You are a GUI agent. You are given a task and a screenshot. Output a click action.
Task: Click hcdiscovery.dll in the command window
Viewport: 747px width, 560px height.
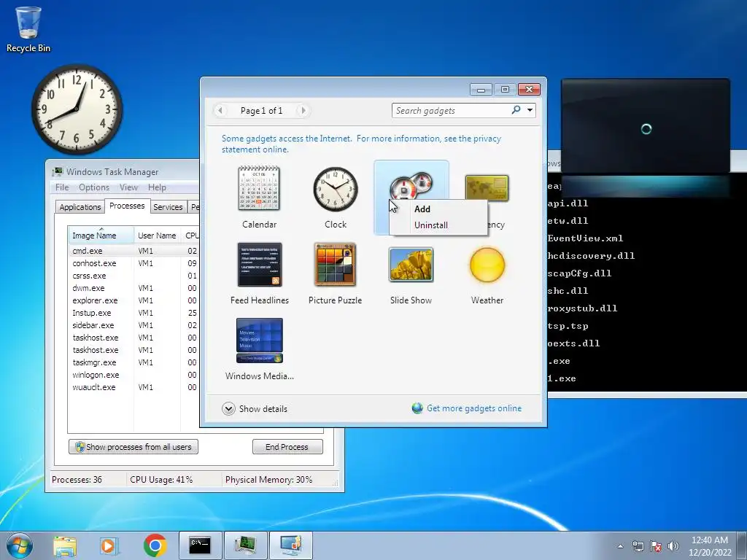(x=591, y=256)
